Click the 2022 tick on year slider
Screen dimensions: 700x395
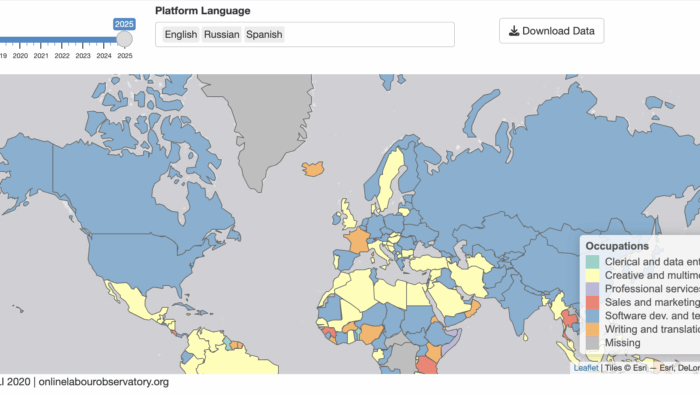(62, 56)
